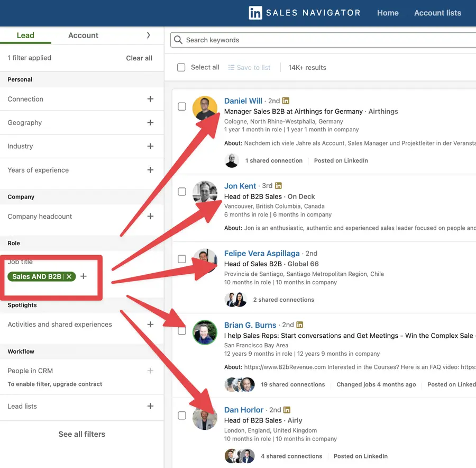Expand the Geography filter
Image resolution: width=476 pixels, height=468 pixels.
point(150,122)
